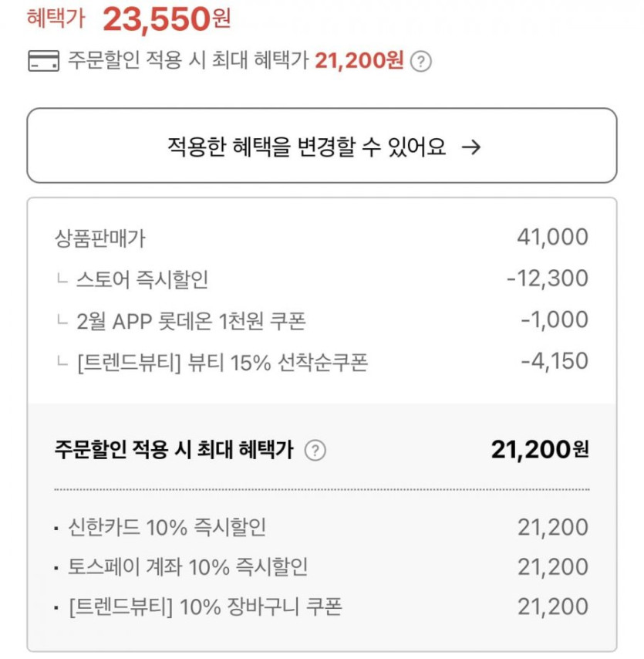Screen dimensions: 644x659
Task: Click the 41,000 product price amount
Action: pyautogui.click(x=552, y=238)
